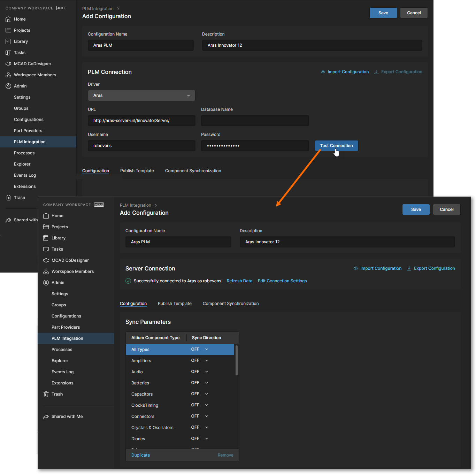Screen dimensions: 476x474
Task: Click the Edit Connection Settings link
Action: click(282, 281)
